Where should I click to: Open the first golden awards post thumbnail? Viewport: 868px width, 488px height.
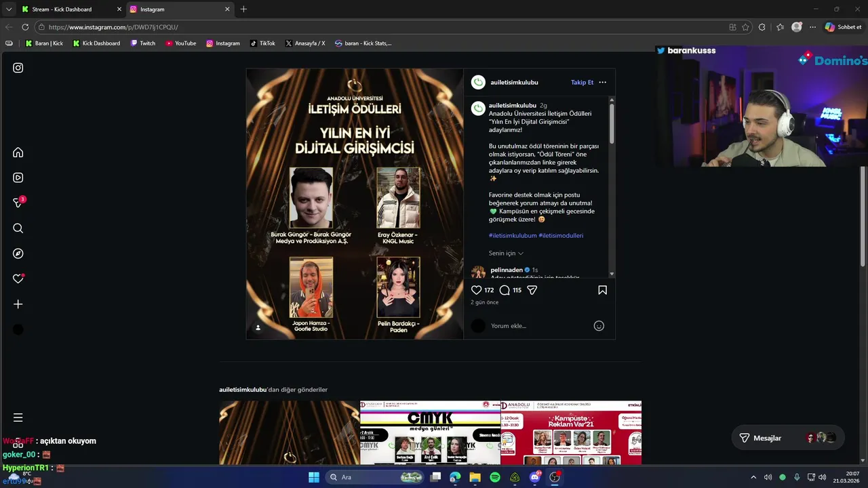(289, 432)
